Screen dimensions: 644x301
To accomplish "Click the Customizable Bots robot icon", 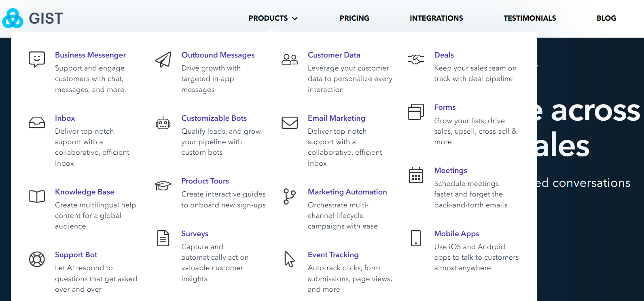I will [163, 123].
